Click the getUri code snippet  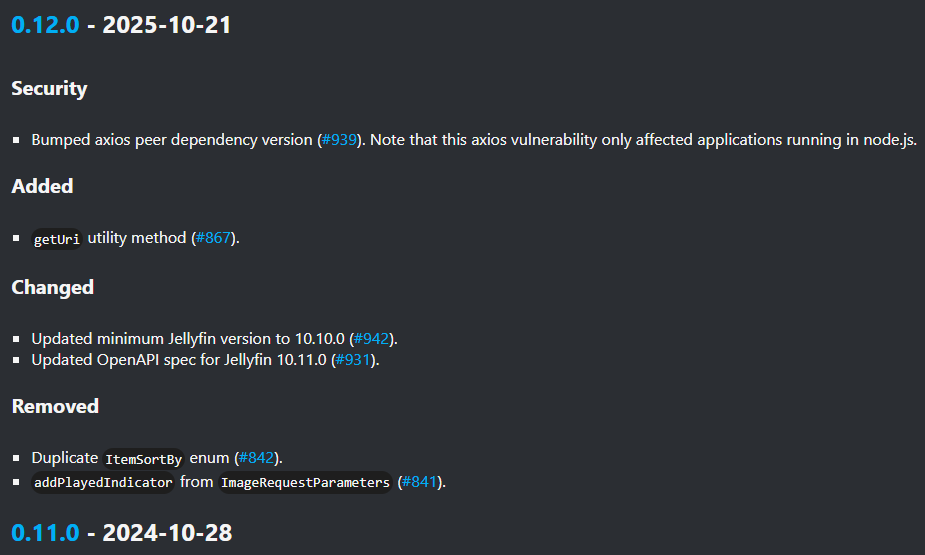(x=56, y=239)
